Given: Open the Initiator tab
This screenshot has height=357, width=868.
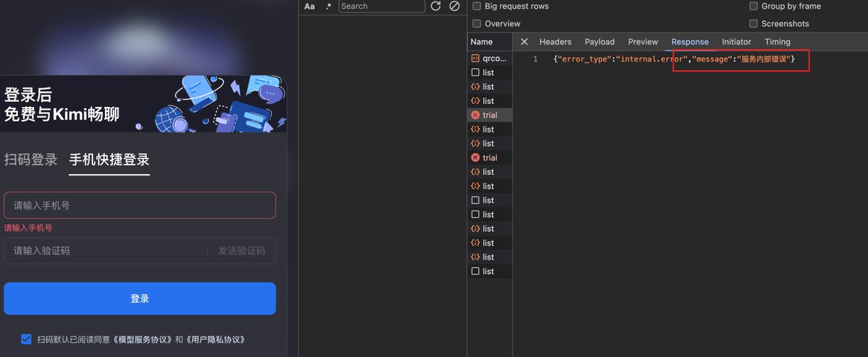Looking at the screenshot, I should coord(736,42).
